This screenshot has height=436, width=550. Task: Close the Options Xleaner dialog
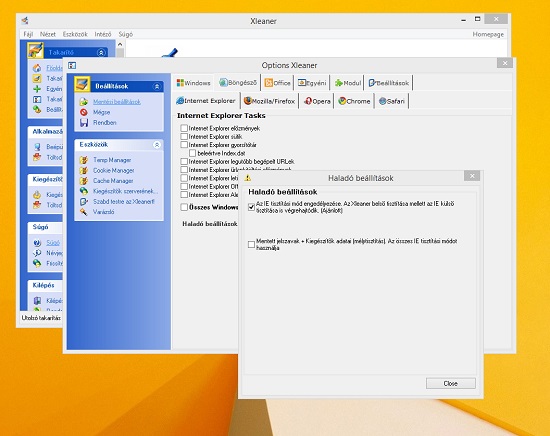click(x=505, y=63)
